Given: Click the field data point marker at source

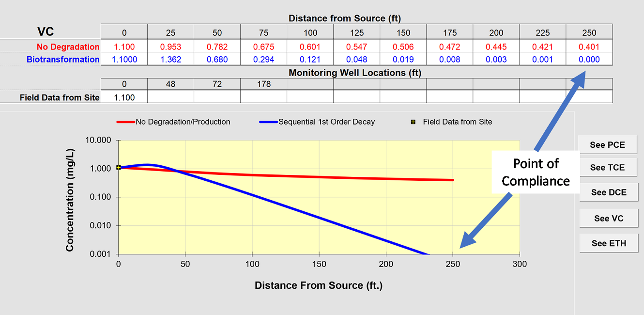Looking at the screenshot, I should 119,168.
